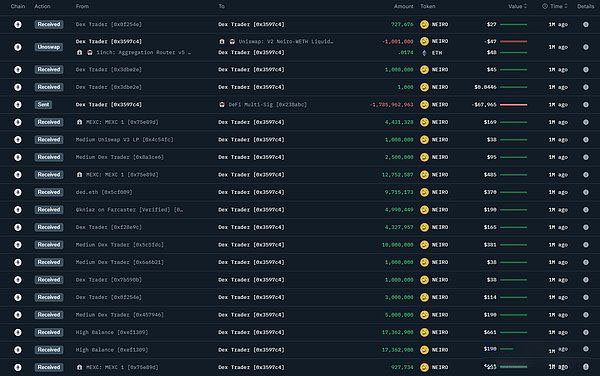Click exchange icon beside MEXC 4,431,328 row
Screen dimensions: 600x376
point(79,122)
